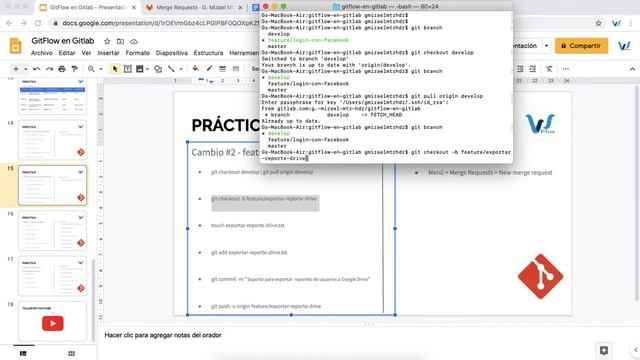Open the Chrome three-dot menu
640x360 pixels.
pos(631,23)
